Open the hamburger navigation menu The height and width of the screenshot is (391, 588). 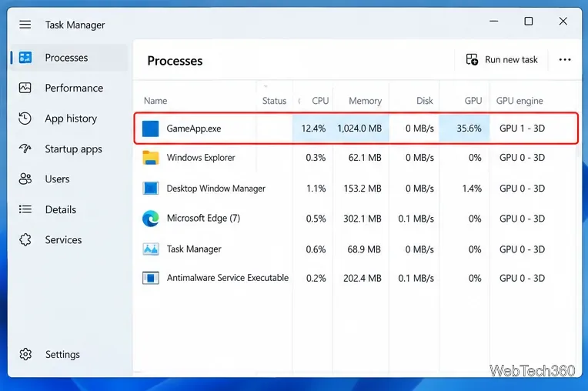[25, 25]
